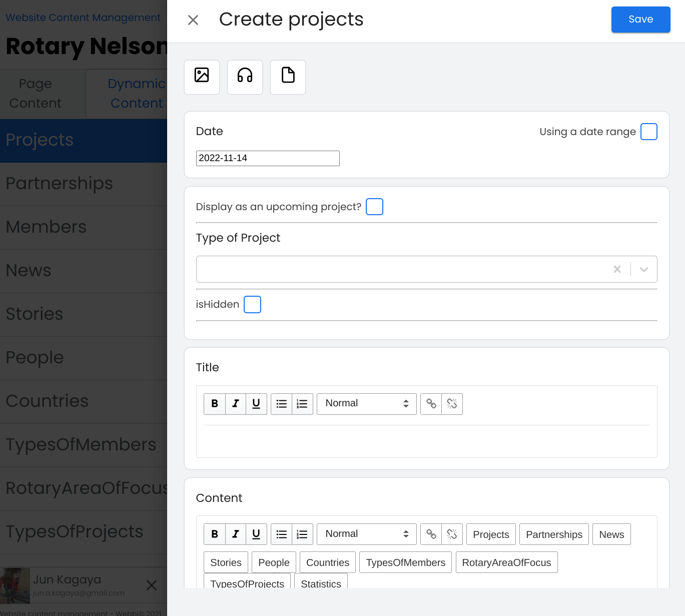Check Display as an upcoming project

(374, 207)
